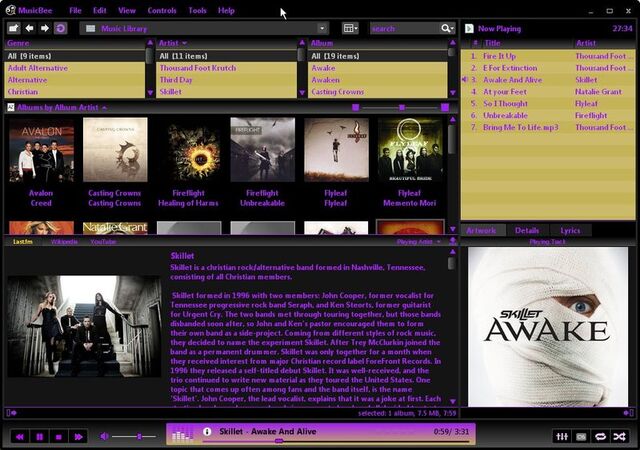The image size is (640, 450).
Task: Switch to the Wikipedia tab
Action: 64,242
